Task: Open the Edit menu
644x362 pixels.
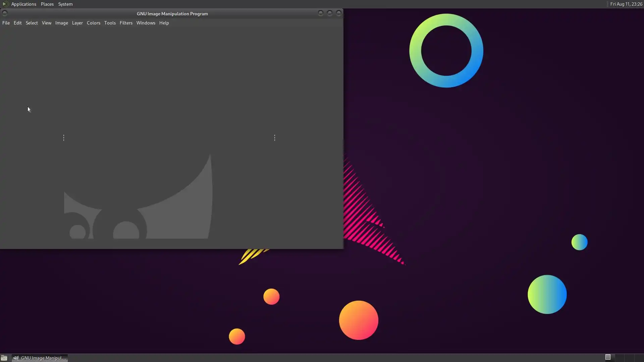Action: (17, 23)
